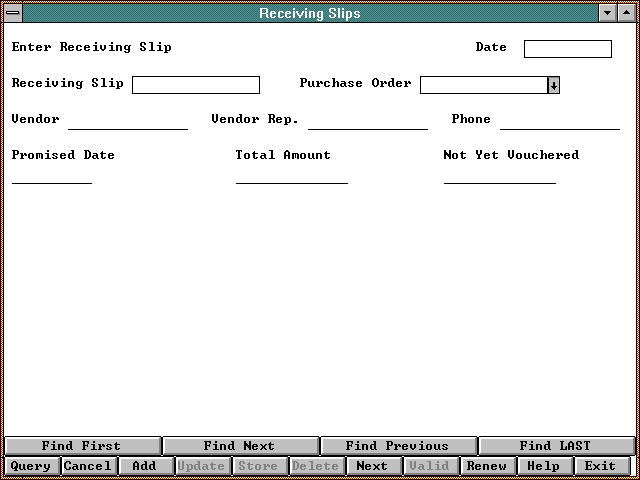Go to next record with Next button
The image size is (640, 480).
point(372,466)
